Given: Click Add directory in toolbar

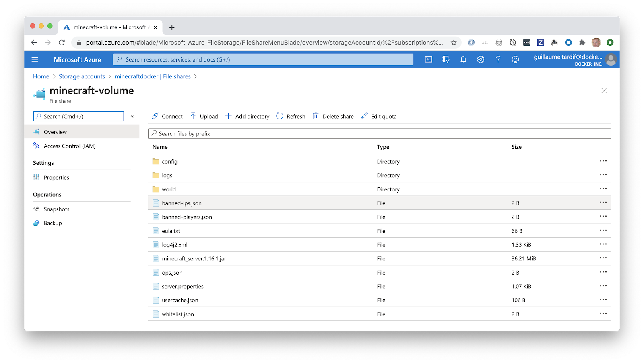Looking at the screenshot, I should (x=248, y=116).
